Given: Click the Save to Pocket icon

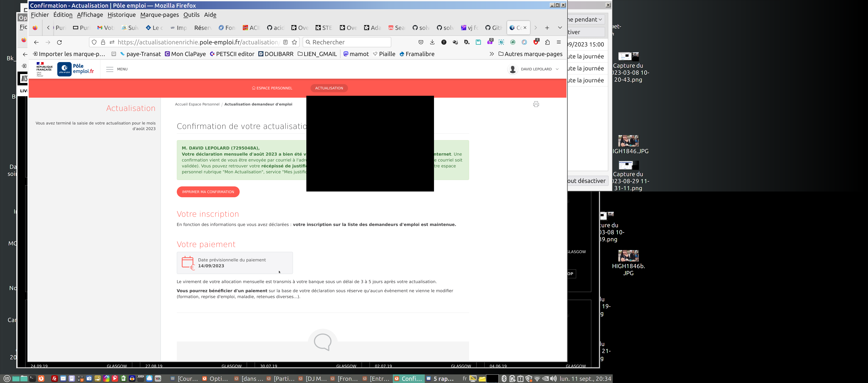Looking at the screenshot, I should pyautogui.click(x=421, y=42).
